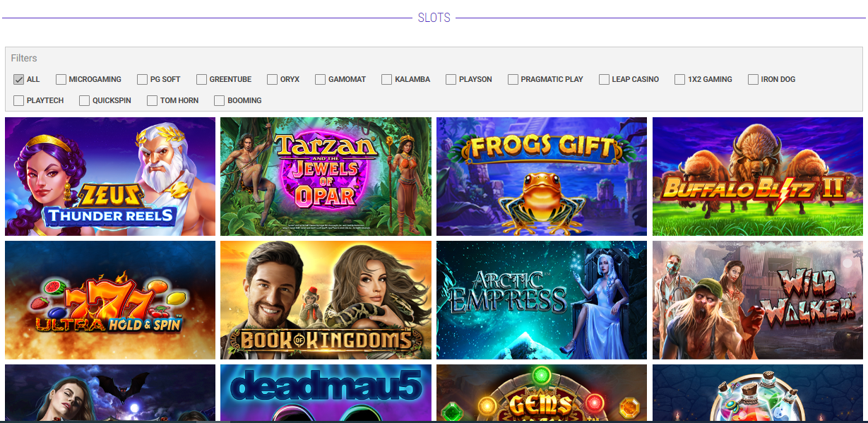Image resolution: width=868 pixels, height=423 pixels.
Task: Select the Greentube provider checkbox
Action: [202, 79]
